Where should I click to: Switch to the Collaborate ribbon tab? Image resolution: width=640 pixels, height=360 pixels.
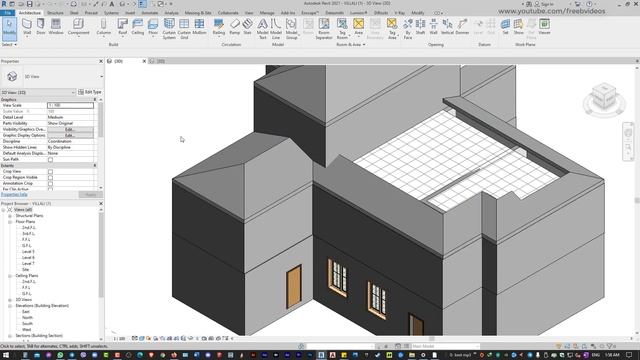tap(228, 13)
